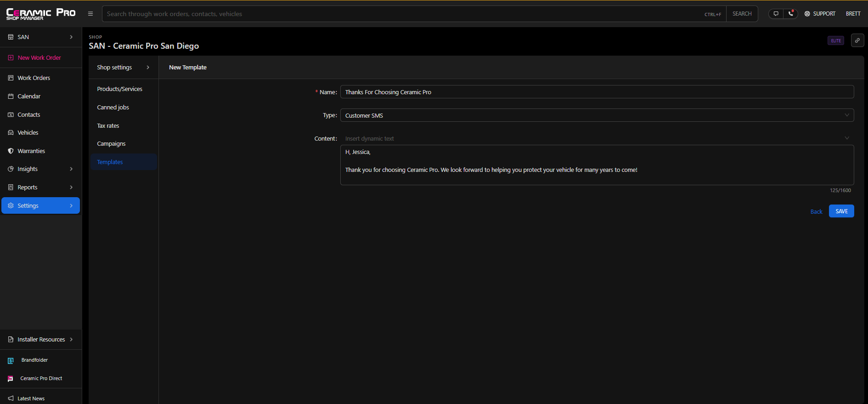This screenshot has height=404, width=868.
Task: Click the Ceramic Pro Shop Manager logo
Action: [x=41, y=14]
